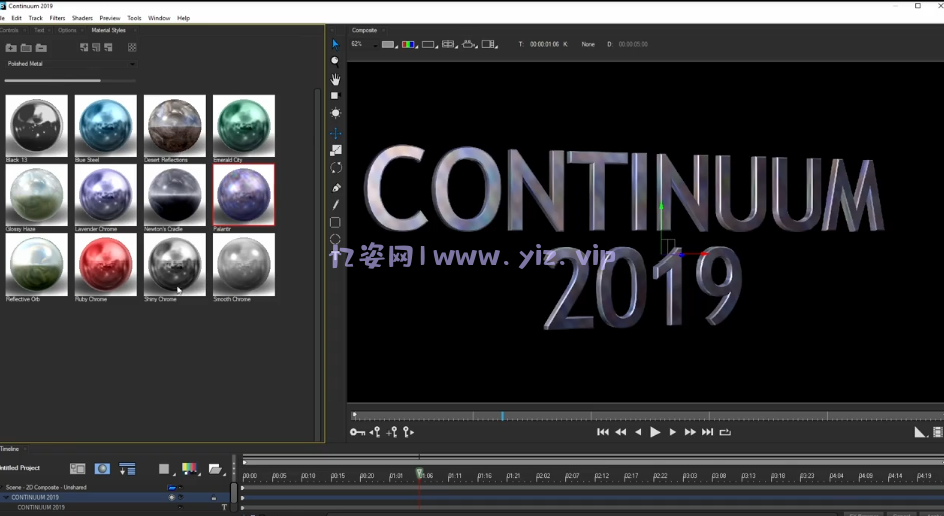Click the open style folder icon
Viewport: 944px width, 516px height.
pyautogui.click(x=26, y=48)
